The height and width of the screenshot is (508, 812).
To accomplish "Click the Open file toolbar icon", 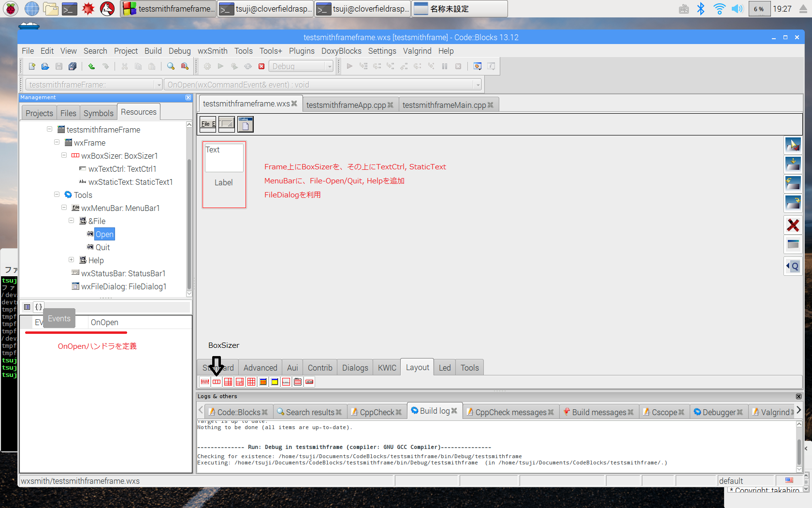I will (x=45, y=66).
